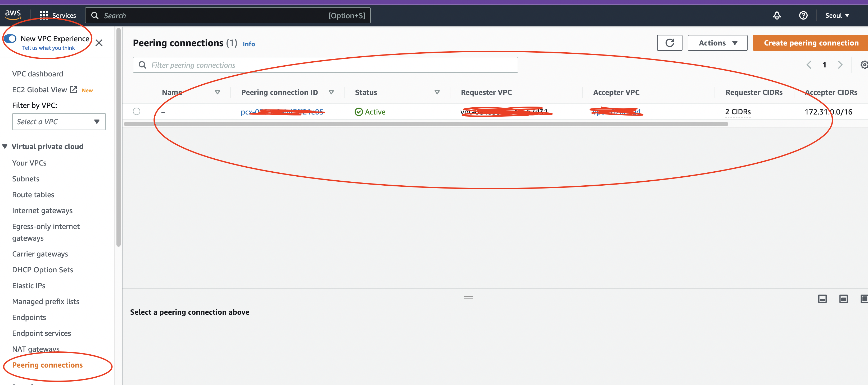The width and height of the screenshot is (868, 385).
Task: Sort by the Status column arrow
Action: [437, 92]
